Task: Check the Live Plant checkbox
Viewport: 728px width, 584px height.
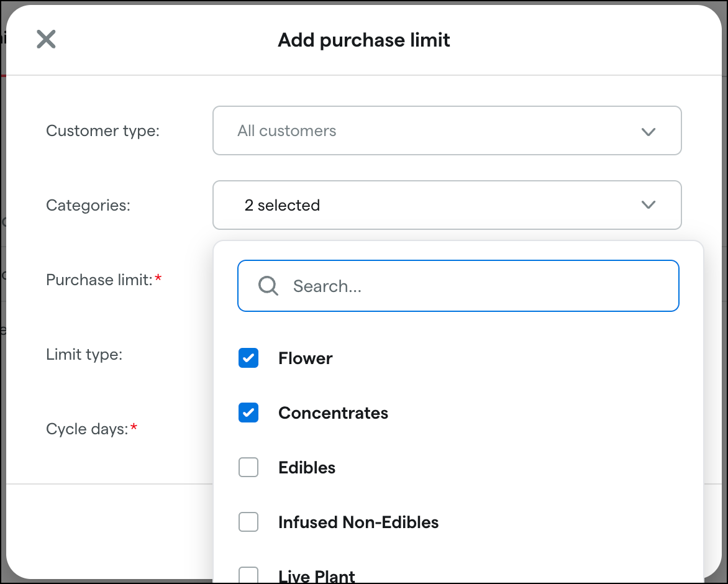Action: pyautogui.click(x=248, y=575)
